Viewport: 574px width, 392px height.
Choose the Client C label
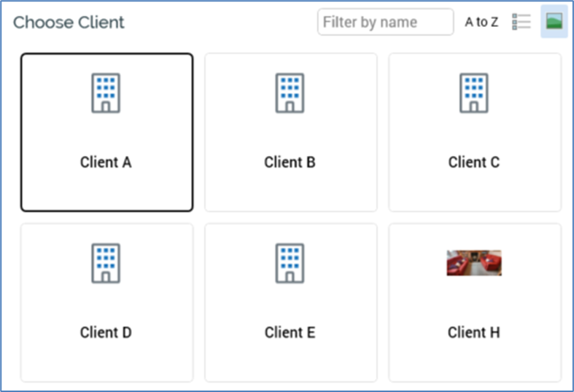(473, 162)
